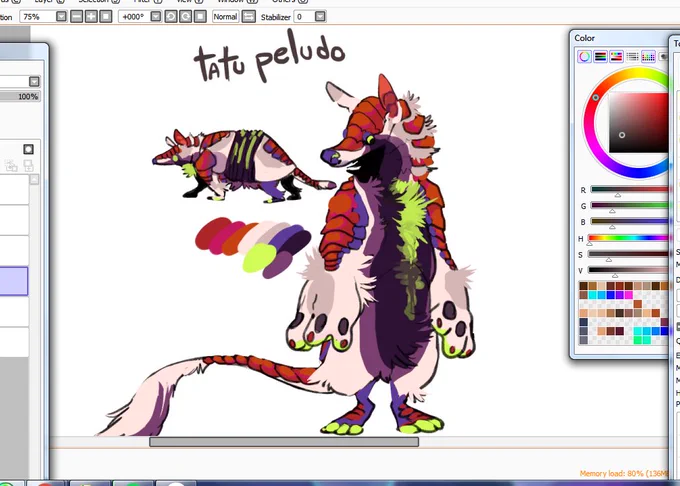680x486 pixels.
Task: Toggle the swatches panel
Action: click(648, 56)
